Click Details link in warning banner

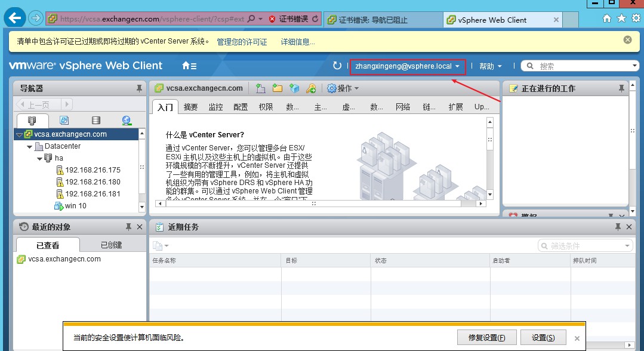pos(298,42)
